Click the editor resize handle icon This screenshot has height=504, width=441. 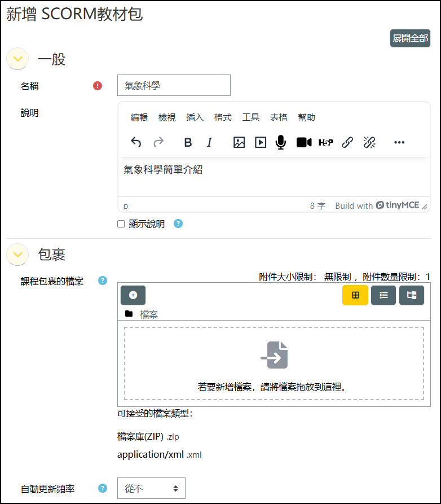click(424, 207)
